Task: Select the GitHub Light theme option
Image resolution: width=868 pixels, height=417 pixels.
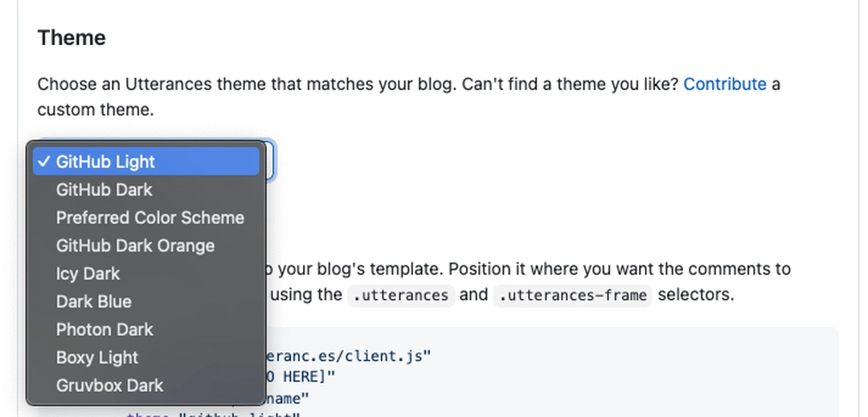Action: pyautogui.click(x=146, y=161)
